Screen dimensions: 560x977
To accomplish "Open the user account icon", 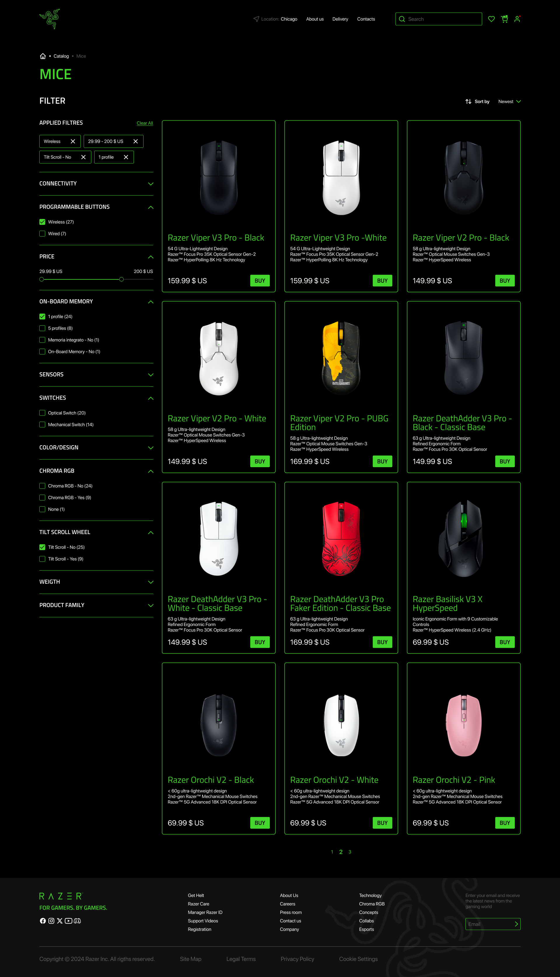I will (517, 19).
